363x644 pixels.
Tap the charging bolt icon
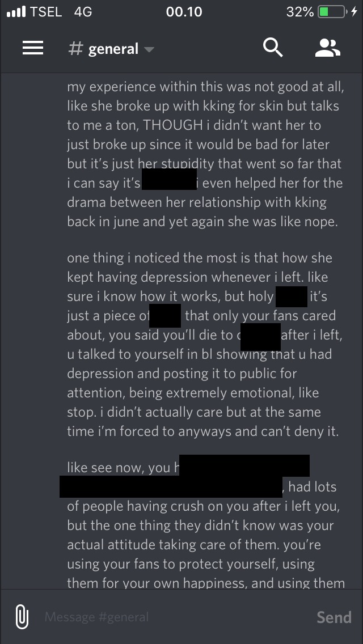[x=354, y=12]
